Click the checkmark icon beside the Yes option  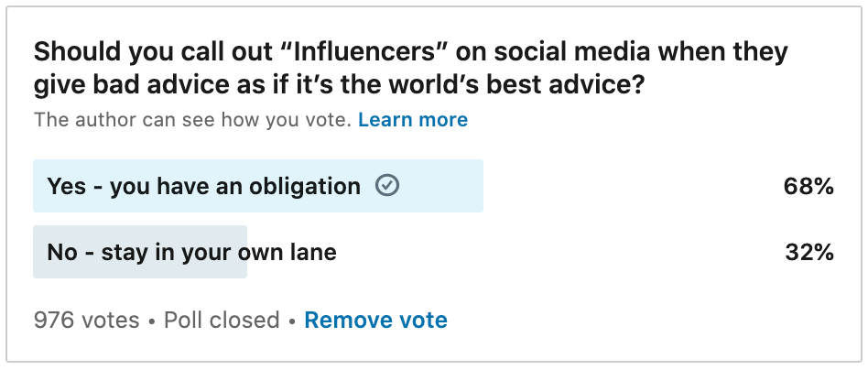388,186
